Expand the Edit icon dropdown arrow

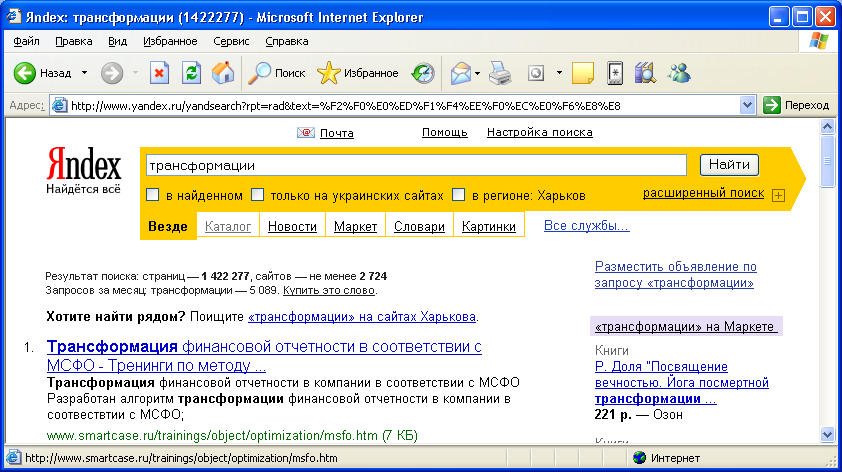click(559, 73)
